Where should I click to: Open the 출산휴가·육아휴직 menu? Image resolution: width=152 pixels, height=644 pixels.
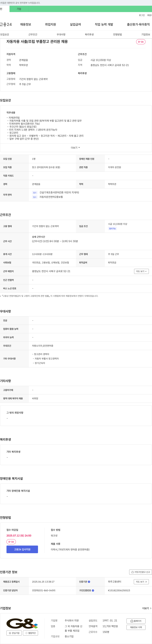[138, 24]
